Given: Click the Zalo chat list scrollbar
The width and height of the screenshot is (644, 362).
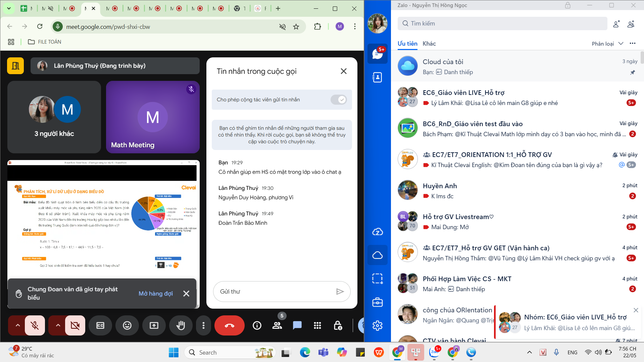Looking at the screenshot, I should tap(642, 57).
